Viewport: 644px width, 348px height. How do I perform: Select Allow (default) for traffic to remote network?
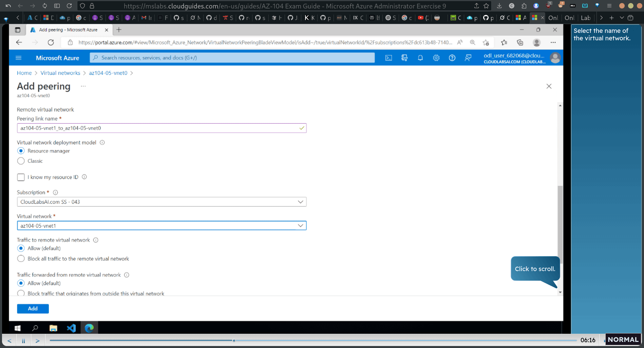click(x=21, y=248)
